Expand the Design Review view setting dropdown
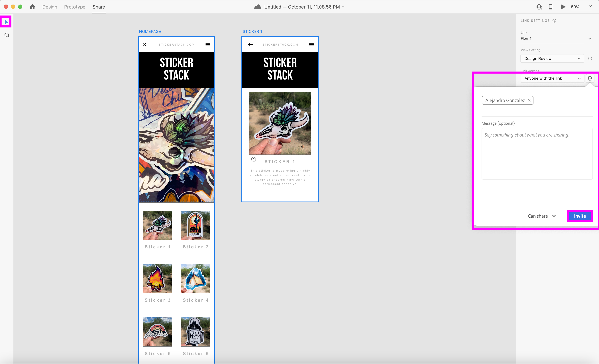This screenshot has width=599, height=364. (552, 59)
